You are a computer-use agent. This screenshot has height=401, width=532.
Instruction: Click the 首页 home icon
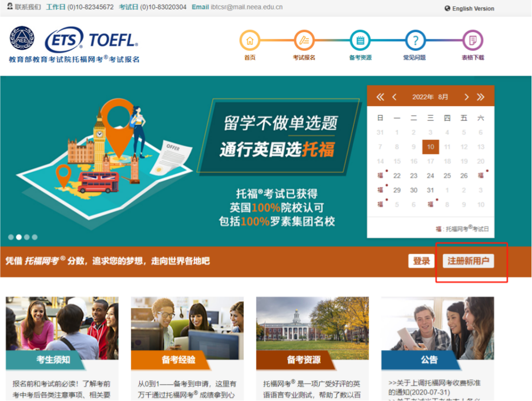(x=250, y=40)
